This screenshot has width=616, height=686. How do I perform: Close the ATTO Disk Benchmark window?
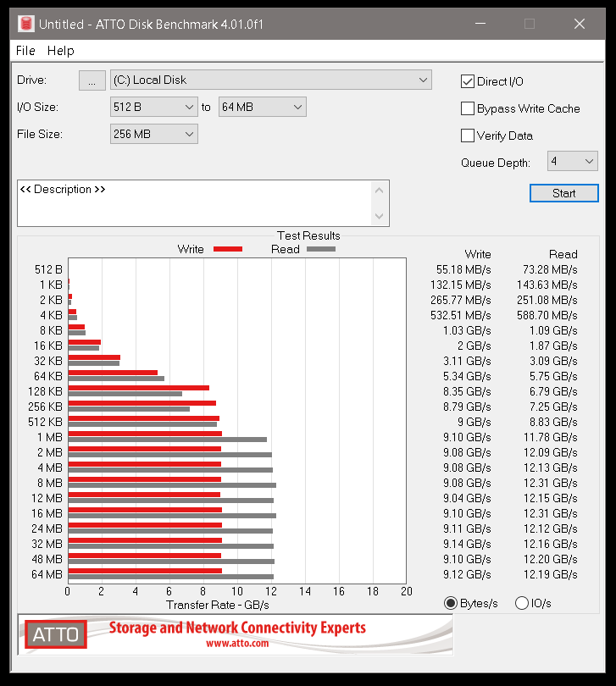point(580,24)
